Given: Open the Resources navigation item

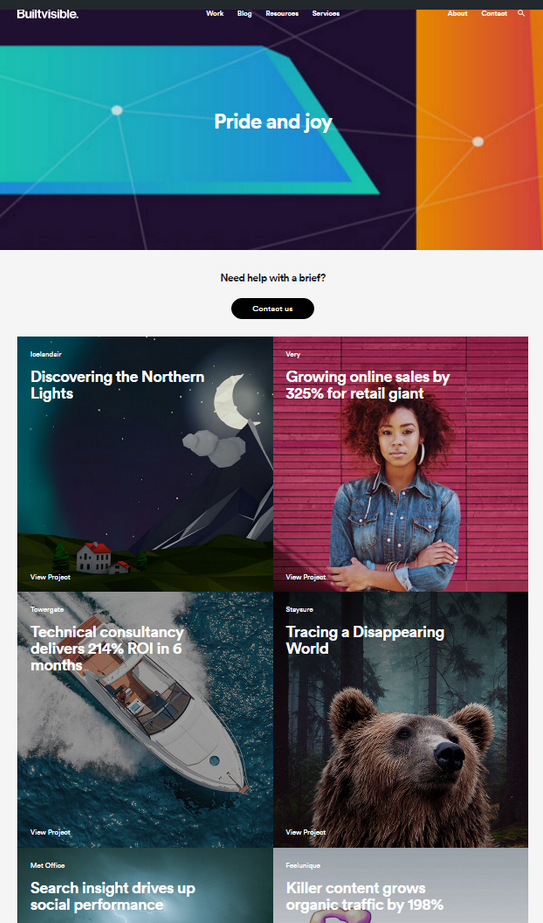Looking at the screenshot, I should [x=282, y=13].
